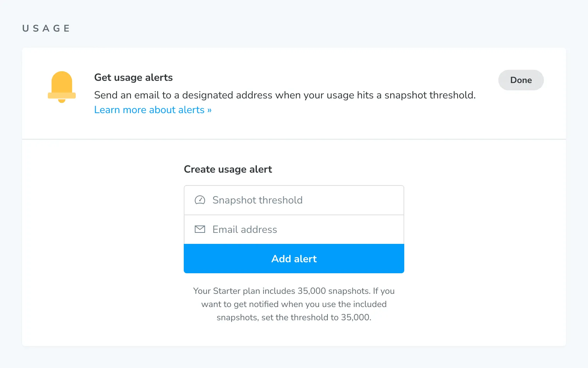588x368 pixels.
Task: Select the Create usage alert heading
Action: tap(228, 169)
